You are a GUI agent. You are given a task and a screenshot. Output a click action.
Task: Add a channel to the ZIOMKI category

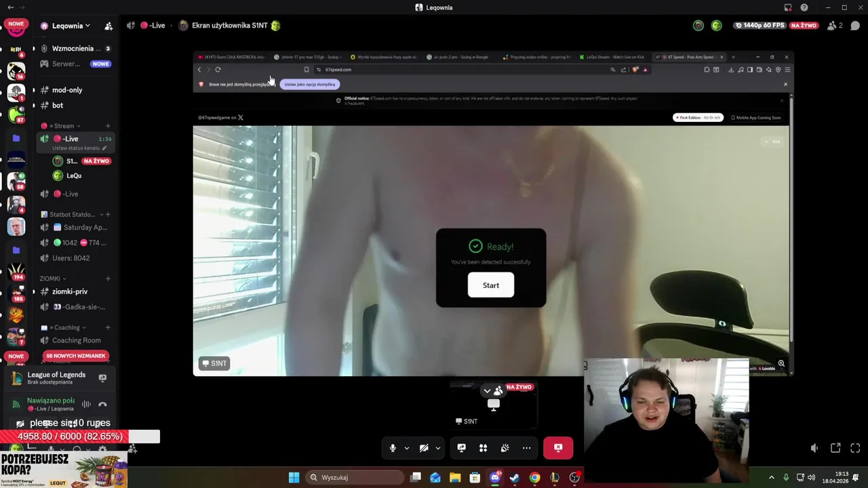tap(108, 279)
